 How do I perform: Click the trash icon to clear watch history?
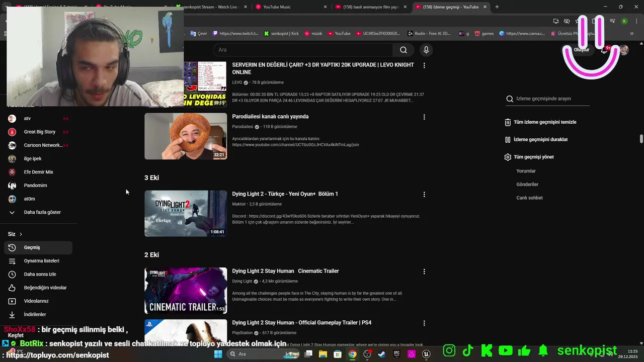(508, 122)
